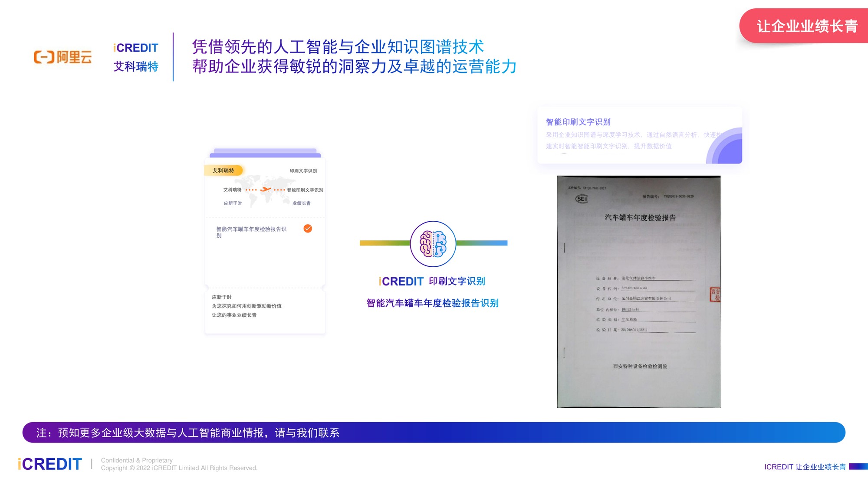Click the iCREDIT footer logo
Screen dimensions: 868x488
(49, 464)
